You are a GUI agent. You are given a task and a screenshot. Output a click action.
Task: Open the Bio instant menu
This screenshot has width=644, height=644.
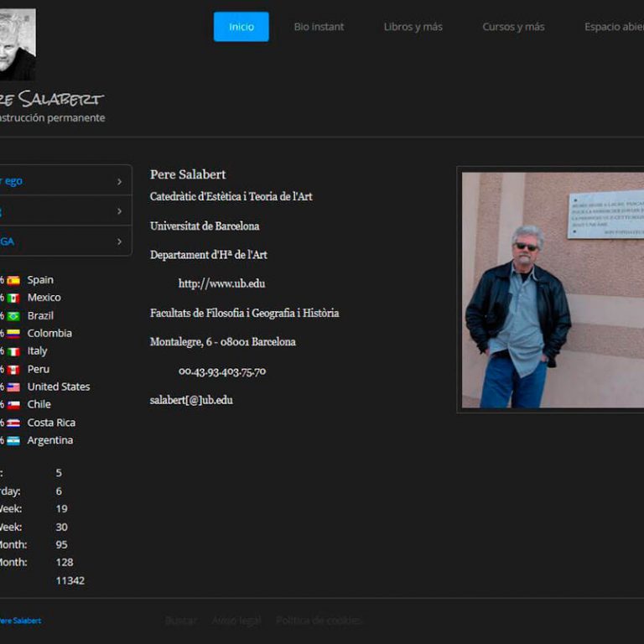click(319, 27)
